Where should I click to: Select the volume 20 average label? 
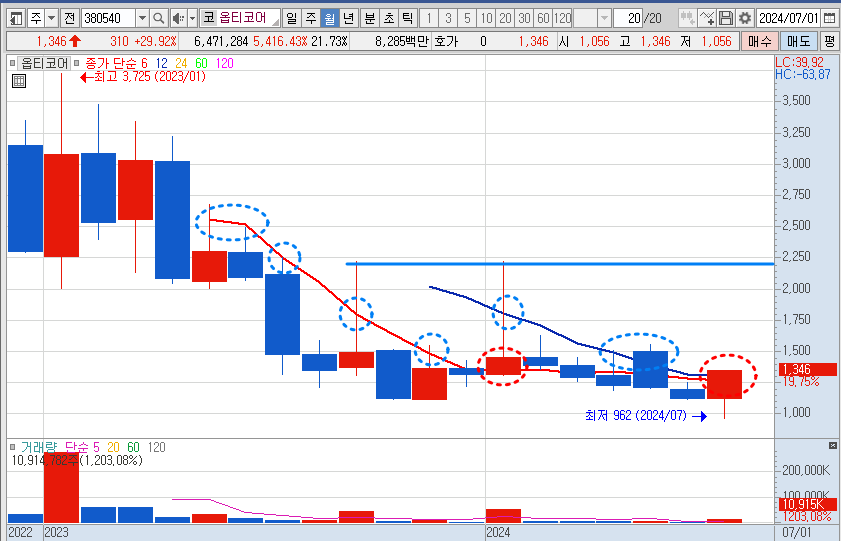point(113,447)
